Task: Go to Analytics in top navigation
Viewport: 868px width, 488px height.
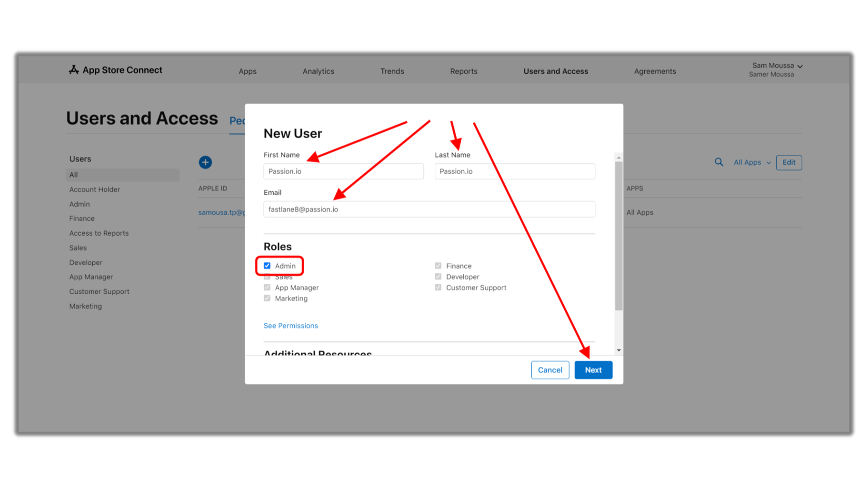Action: coord(318,71)
